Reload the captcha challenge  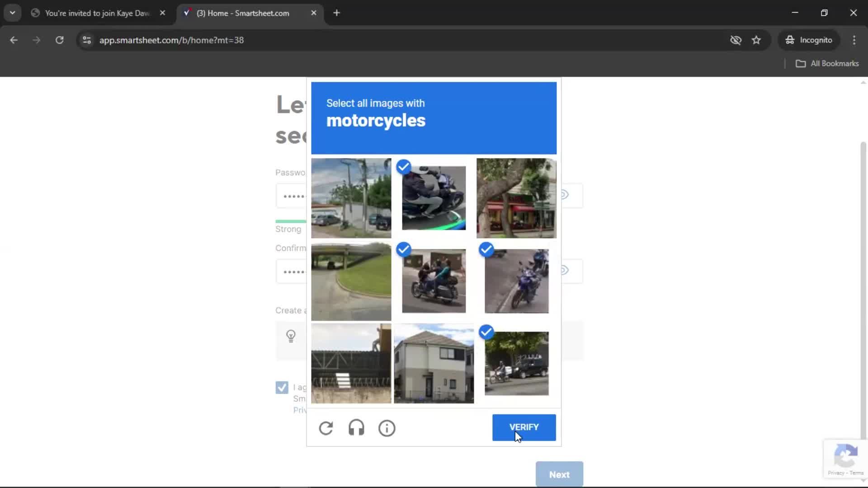point(325,428)
